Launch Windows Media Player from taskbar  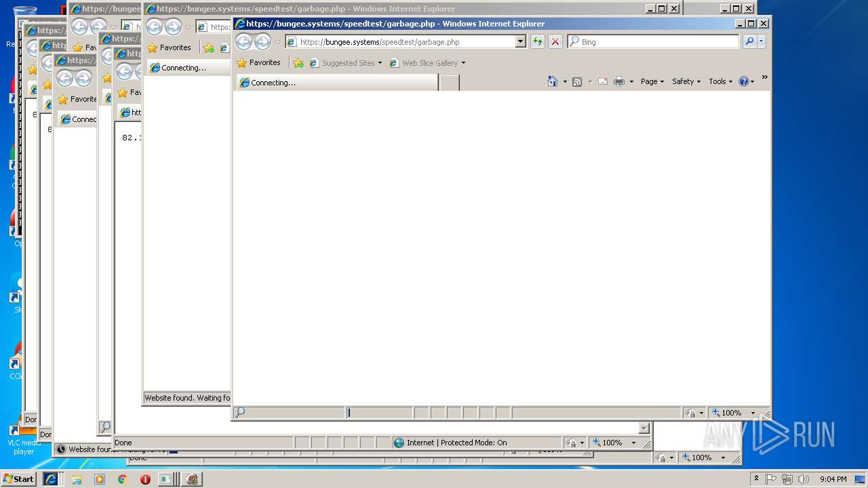click(x=100, y=479)
